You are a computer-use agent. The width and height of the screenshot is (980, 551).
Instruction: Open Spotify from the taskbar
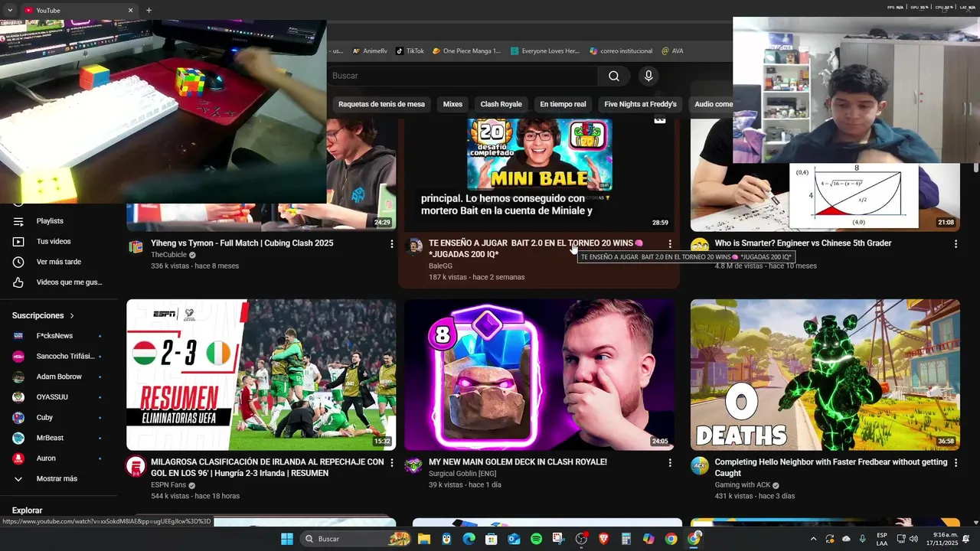[x=536, y=539]
